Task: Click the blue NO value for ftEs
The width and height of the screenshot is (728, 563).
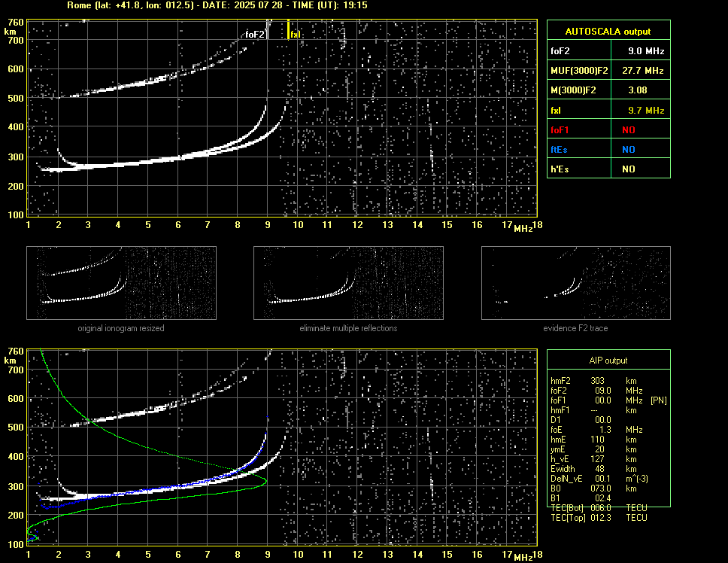Action: pos(629,150)
